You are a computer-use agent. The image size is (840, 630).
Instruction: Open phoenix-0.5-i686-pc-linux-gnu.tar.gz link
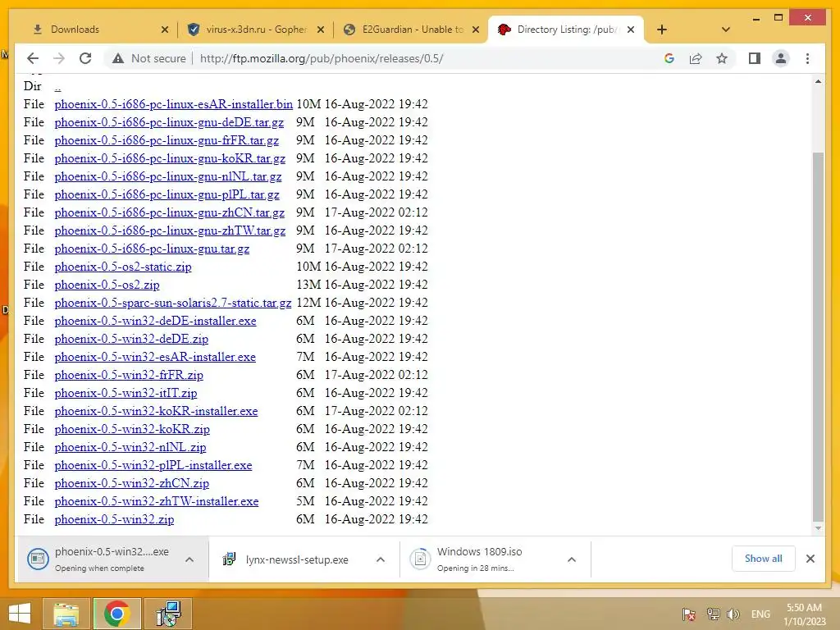coord(152,249)
